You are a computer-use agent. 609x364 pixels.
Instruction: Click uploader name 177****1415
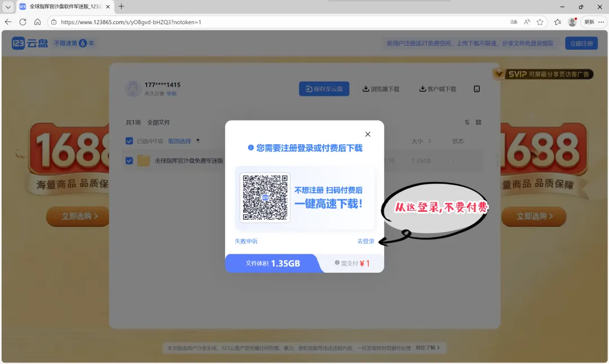pyautogui.click(x=162, y=85)
